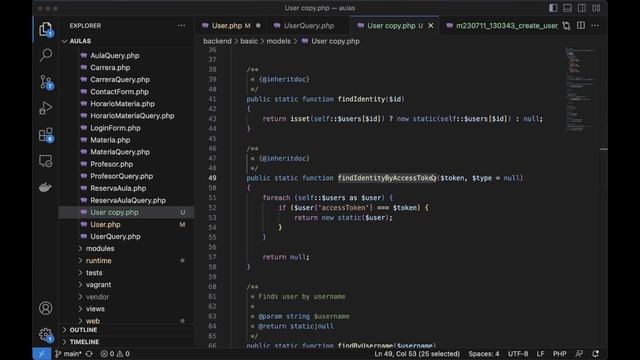
Task: Open the Docker view
Action: point(45,187)
